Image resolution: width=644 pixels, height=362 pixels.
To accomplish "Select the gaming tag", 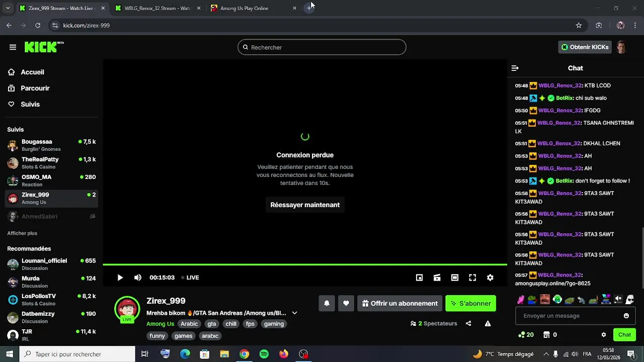I will point(274,324).
